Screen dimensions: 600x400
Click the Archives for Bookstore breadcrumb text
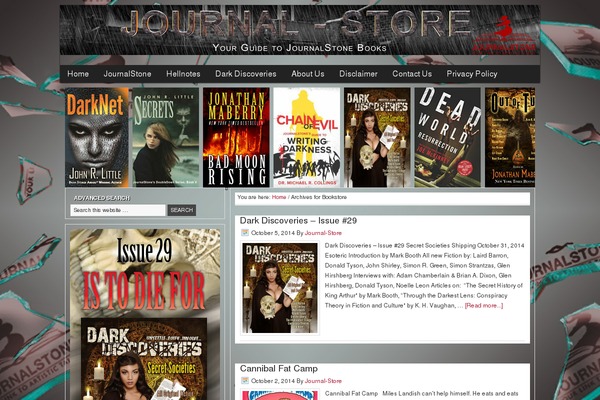pos(319,197)
